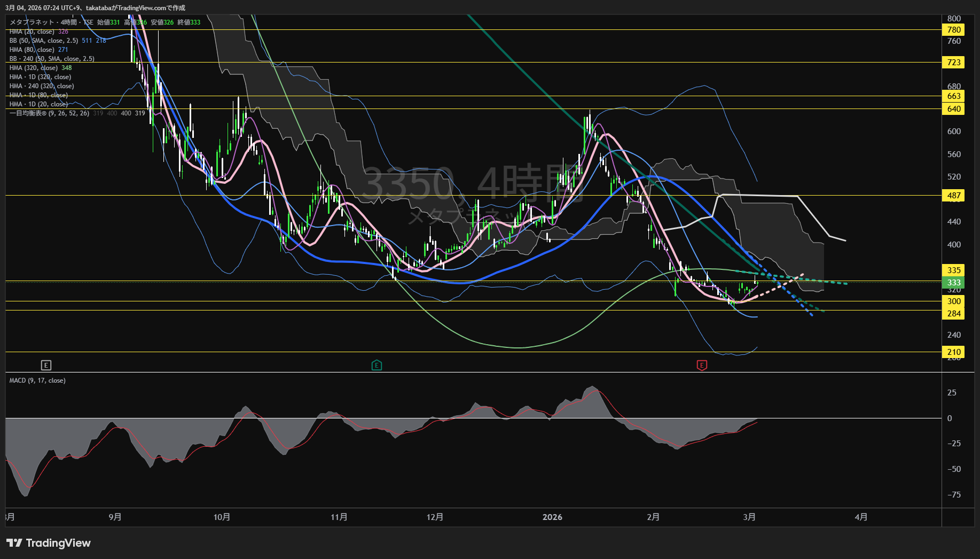Select the BB (50, SMA, close, 2.5) legend
980x559 pixels.
point(44,41)
